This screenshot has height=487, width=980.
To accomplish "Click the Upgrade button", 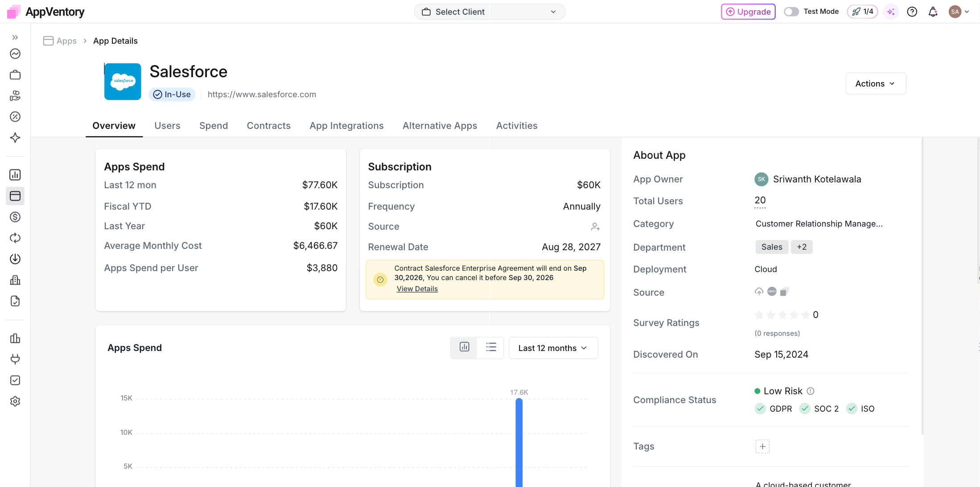I will [x=748, y=12].
